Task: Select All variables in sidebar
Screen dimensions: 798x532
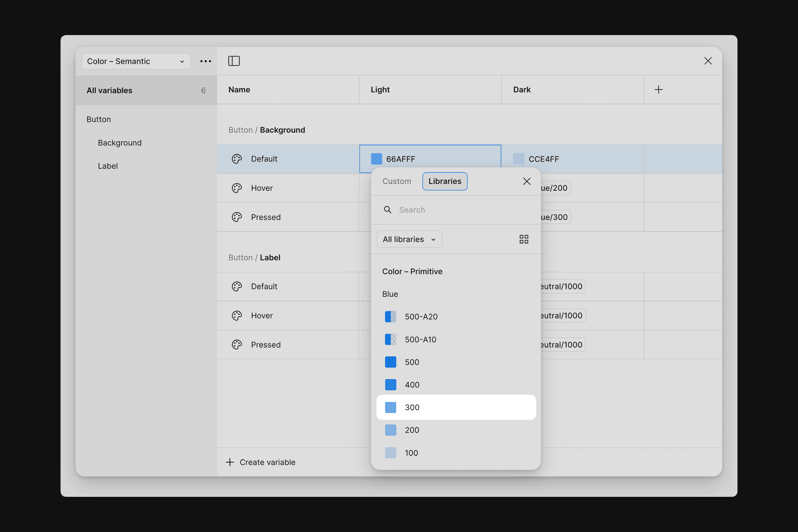Action: (x=146, y=91)
